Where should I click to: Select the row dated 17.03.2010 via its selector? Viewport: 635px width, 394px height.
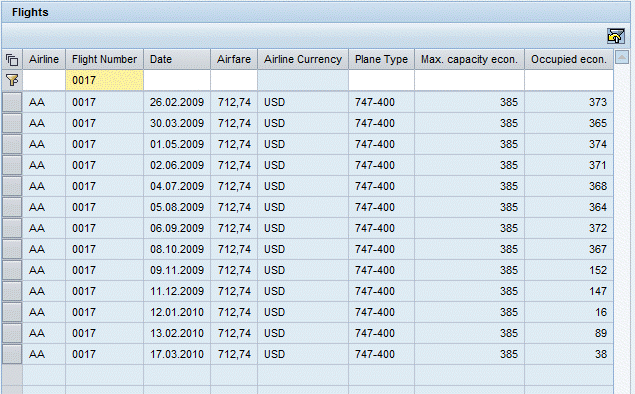12,354
